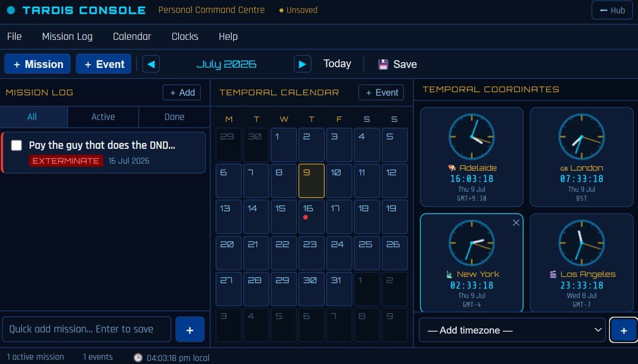Submit quick add mission plus button
This screenshot has height=364, width=638.
click(x=190, y=329)
